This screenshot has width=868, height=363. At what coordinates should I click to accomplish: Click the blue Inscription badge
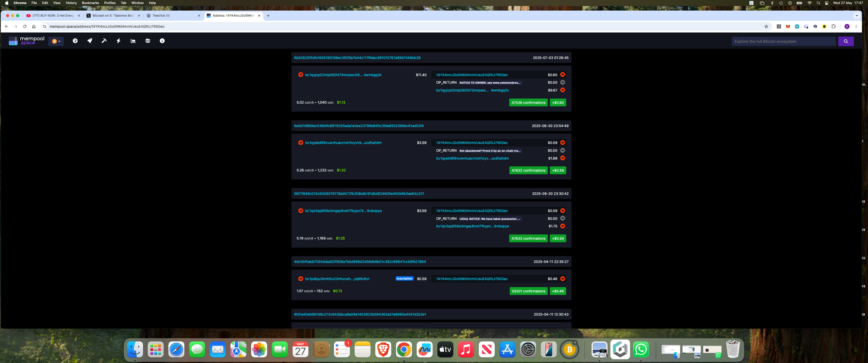pos(404,279)
